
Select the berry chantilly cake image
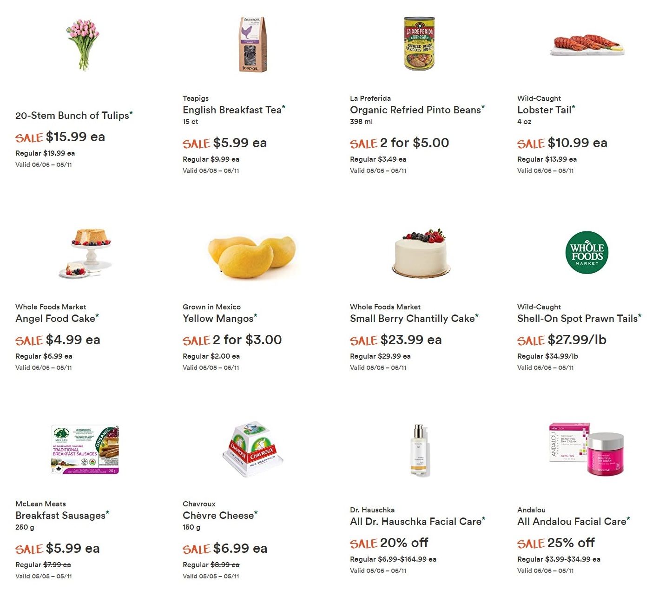coord(420,253)
